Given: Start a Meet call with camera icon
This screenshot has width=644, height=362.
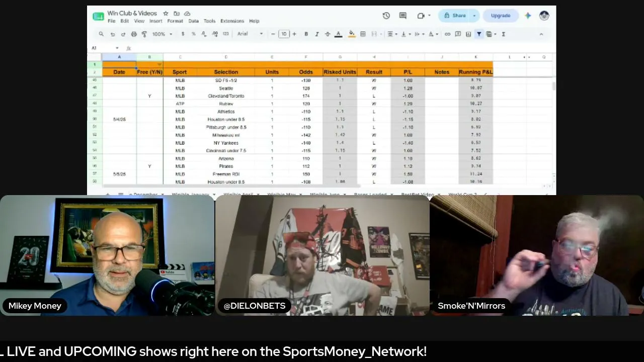Looking at the screenshot, I should (421, 16).
